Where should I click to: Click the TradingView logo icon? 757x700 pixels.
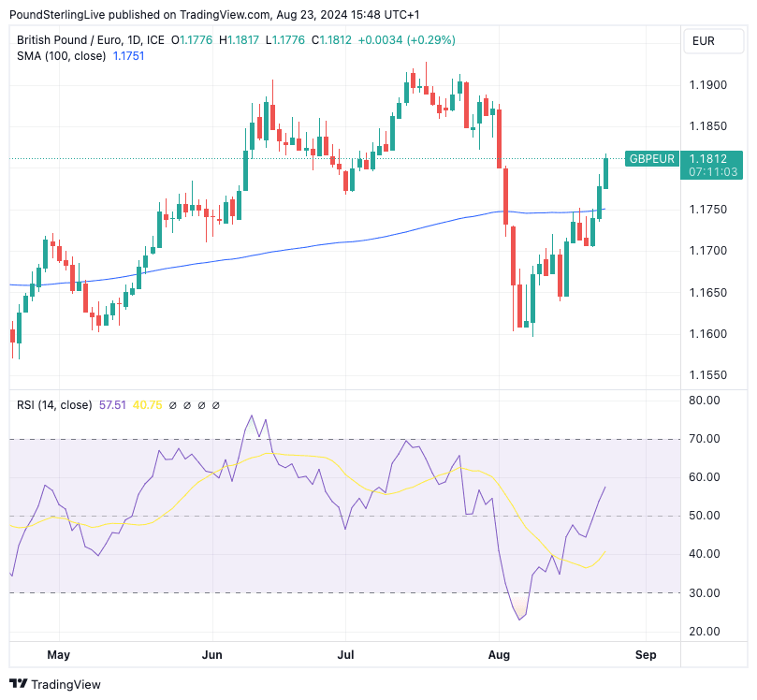pos(18,684)
